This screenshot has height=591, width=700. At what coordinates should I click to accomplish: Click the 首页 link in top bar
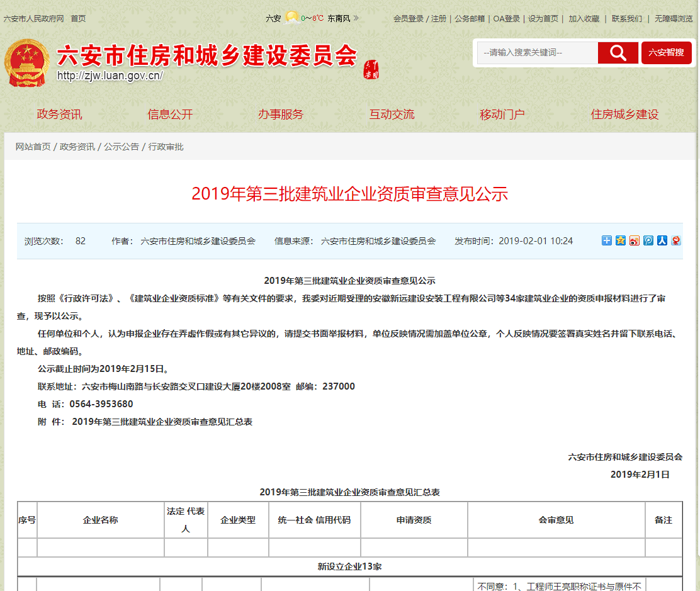click(x=78, y=19)
